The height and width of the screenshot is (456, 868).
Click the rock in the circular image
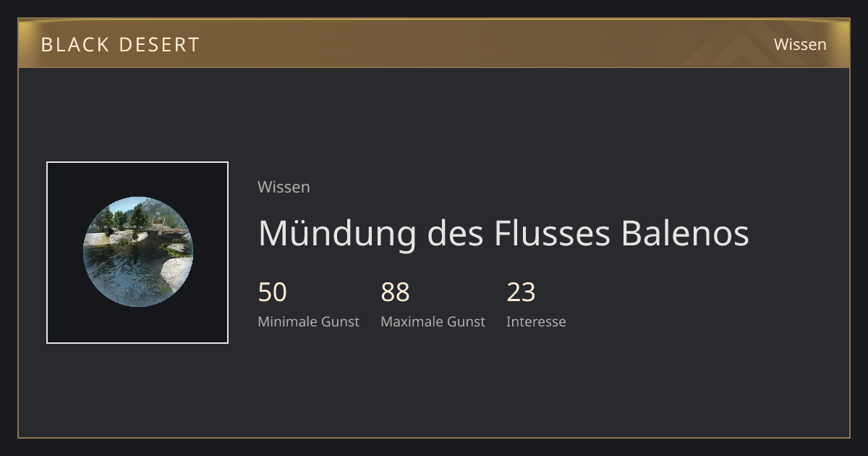(x=176, y=273)
